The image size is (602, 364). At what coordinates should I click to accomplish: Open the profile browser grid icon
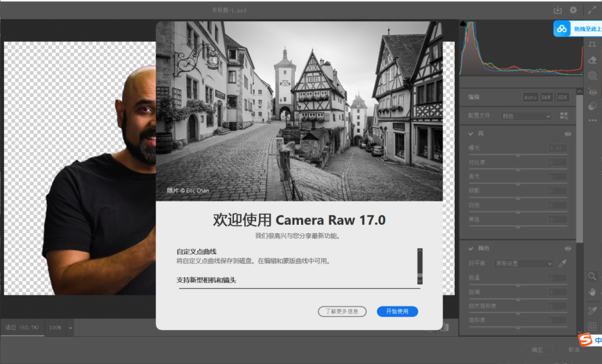[x=564, y=116]
